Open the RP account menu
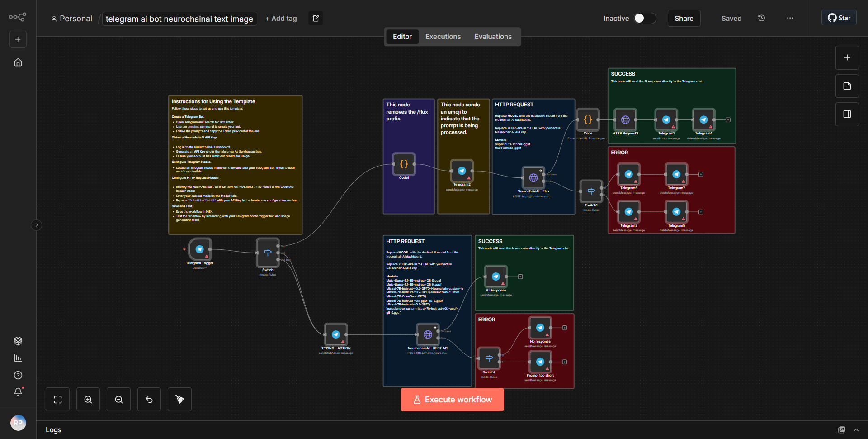868x439 pixels. 18,423
